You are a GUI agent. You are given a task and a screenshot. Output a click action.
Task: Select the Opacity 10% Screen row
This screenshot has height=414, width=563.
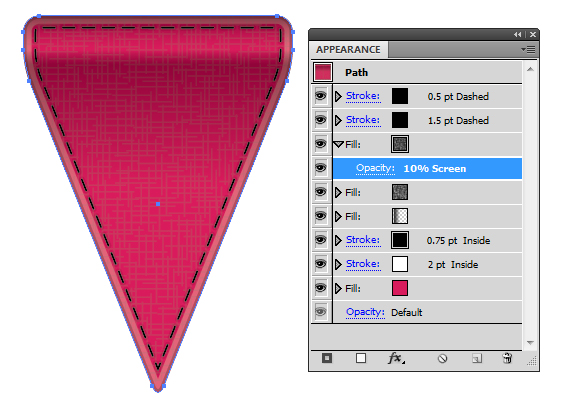coord(427,168)
